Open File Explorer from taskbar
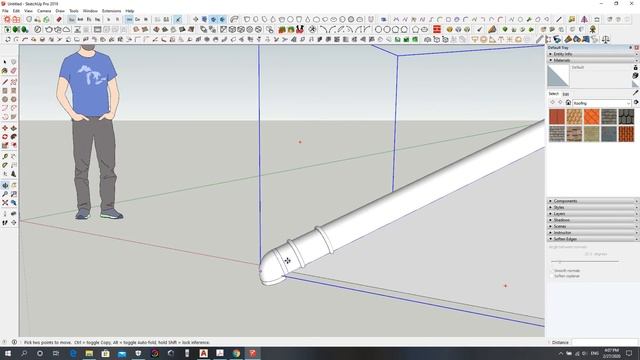Viewport: 640px width, 360px height. (89, 353)
